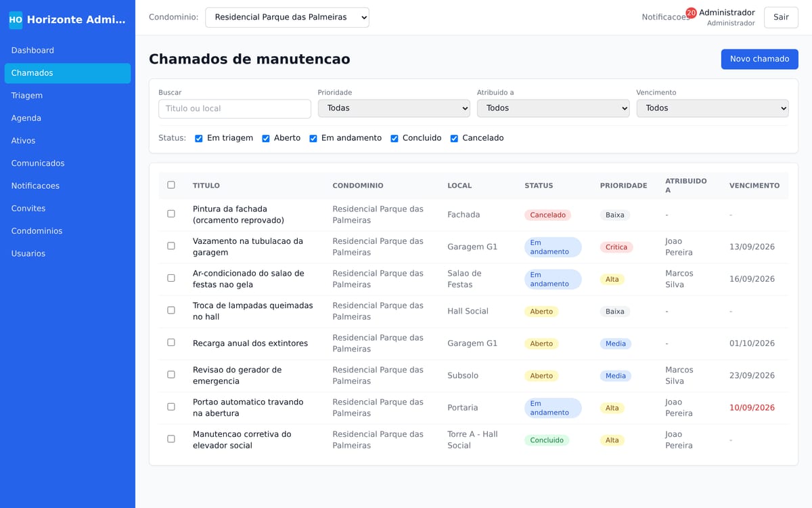Screen dimensions: 812x508
Task: Click the Portaria location cell
Action: point(463,408)
